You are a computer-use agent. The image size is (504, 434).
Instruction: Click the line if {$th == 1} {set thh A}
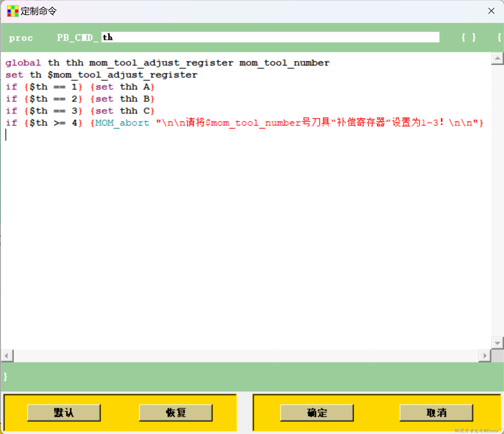point(80,87)
